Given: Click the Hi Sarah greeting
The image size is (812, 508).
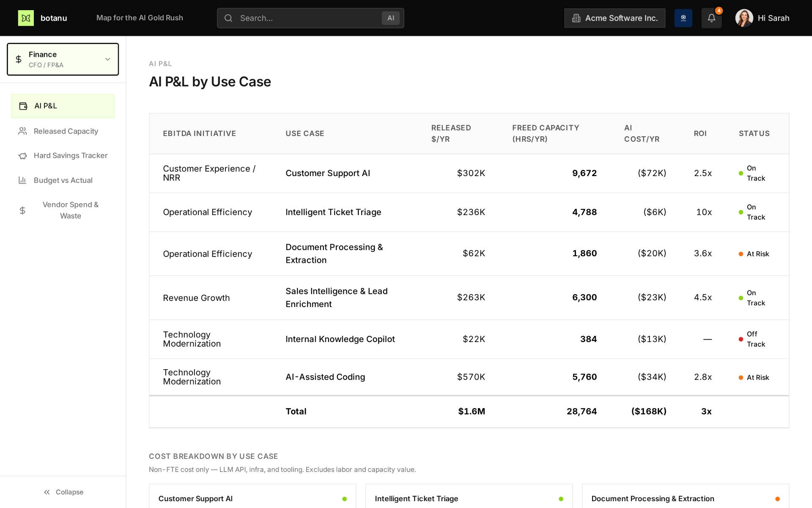Looking at the screenshot, I should pos(773,18).
